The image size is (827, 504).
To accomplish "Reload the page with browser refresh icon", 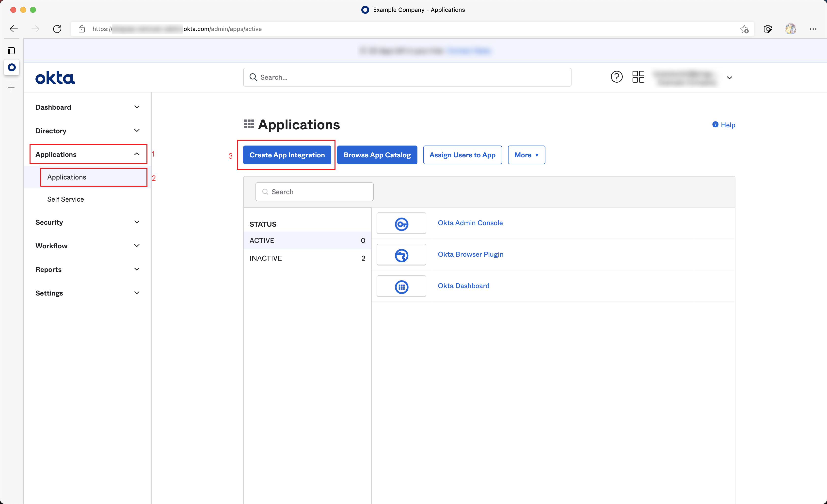I will tap(57, 29).
